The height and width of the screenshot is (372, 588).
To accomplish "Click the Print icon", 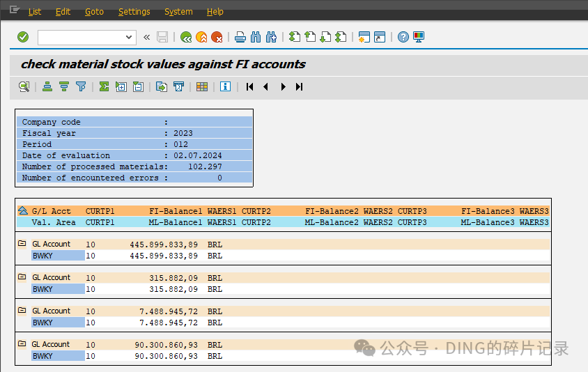I will [240, 37].
